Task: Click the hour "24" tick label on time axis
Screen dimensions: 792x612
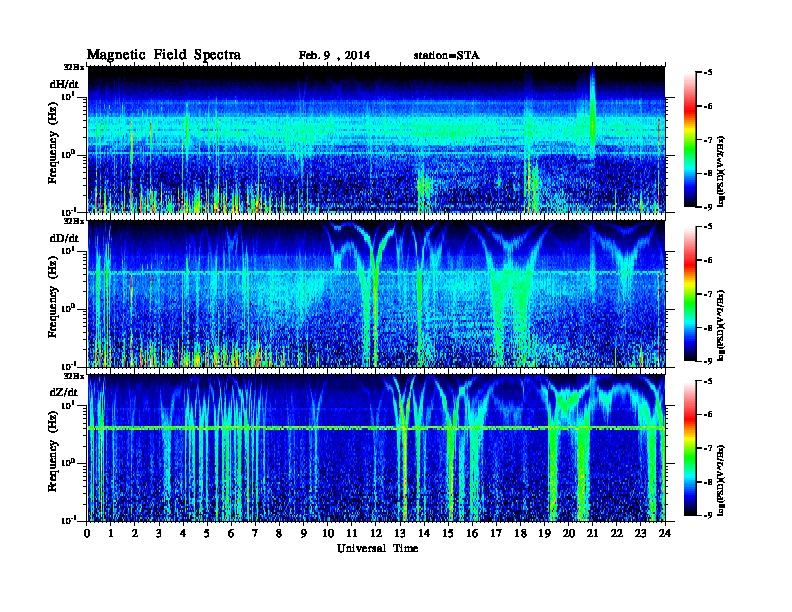Action: coord(665,533)
